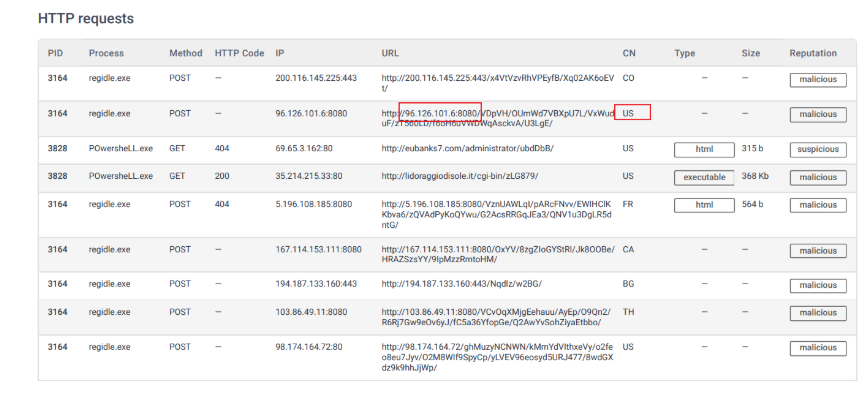Screen dimensions: 868x408
Task: Click the HTTP Code column header
Action: click(239, 53)
